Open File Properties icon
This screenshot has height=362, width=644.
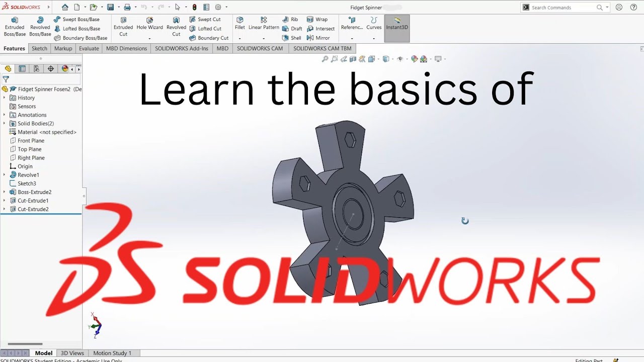pyautogui.click(x=206, y=7)
